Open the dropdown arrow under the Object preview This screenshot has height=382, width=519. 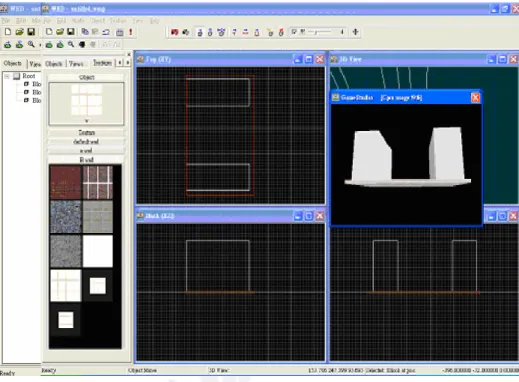pos(87,121)
